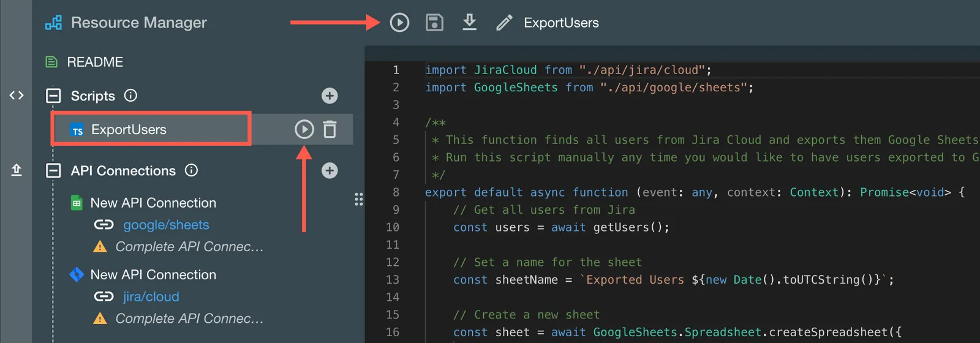The width and height of the screenshot is (980, 343).
Task: Open code view in left sidebar
Action: pyautogui.click(x=17, y=96)
